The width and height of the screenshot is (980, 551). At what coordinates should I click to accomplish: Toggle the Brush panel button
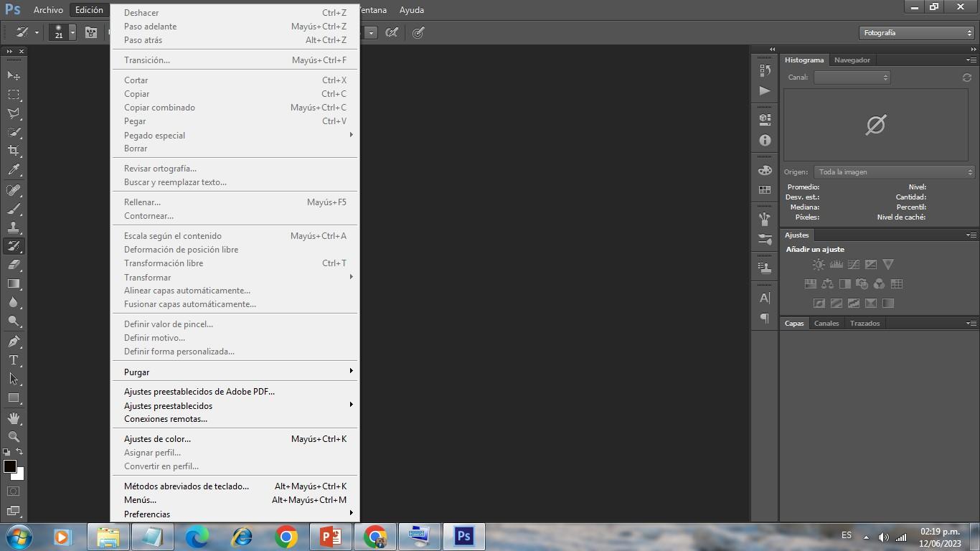tap(91, 32)
